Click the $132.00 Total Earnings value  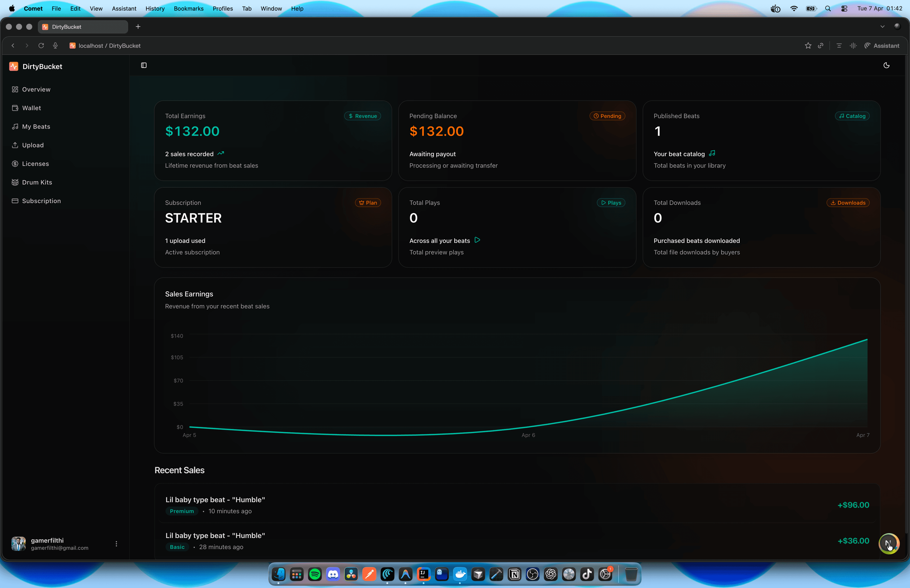192,131
